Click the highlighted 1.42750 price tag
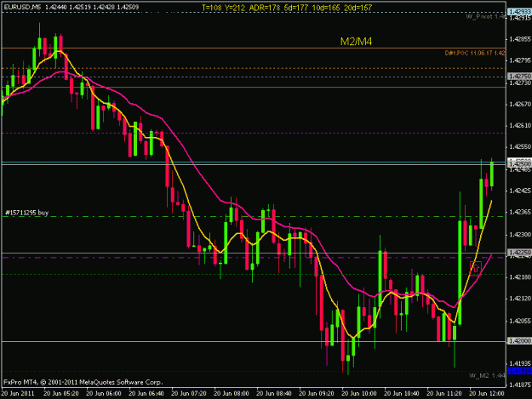The width and height of the screenshot is (532, 399). point(519,77)
